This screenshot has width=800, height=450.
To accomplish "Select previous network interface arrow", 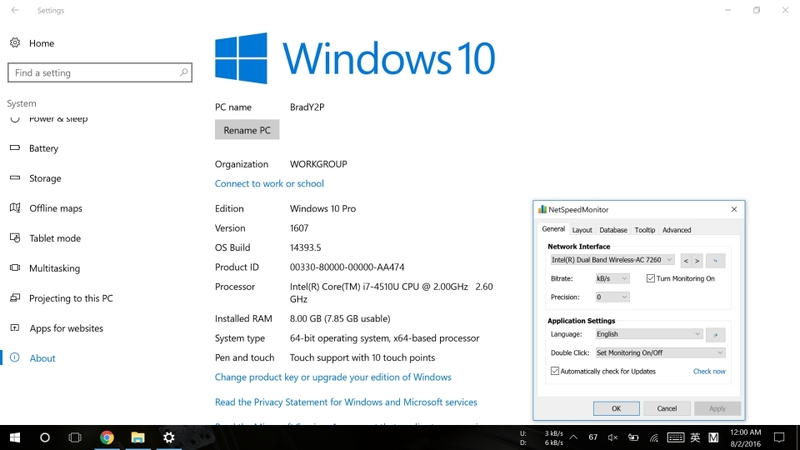I will click(x=686, y=261).
